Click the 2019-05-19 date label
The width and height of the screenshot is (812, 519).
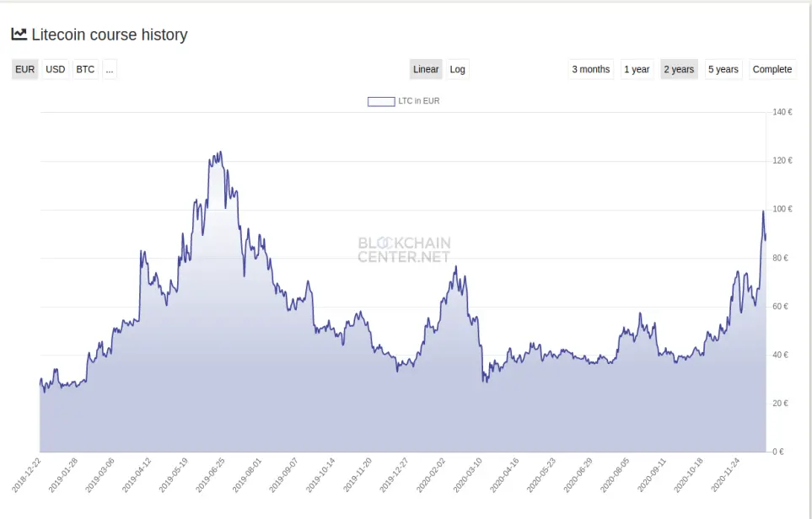coord(174,475)
